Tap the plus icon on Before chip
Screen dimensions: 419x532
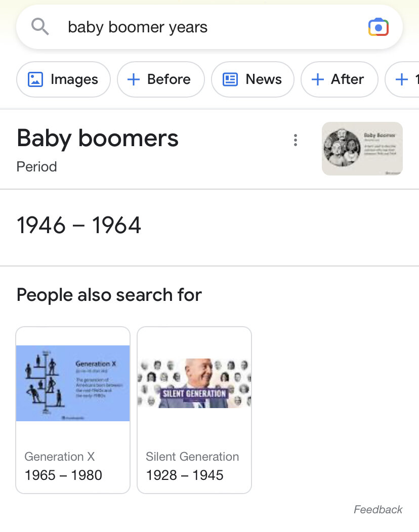133,79
